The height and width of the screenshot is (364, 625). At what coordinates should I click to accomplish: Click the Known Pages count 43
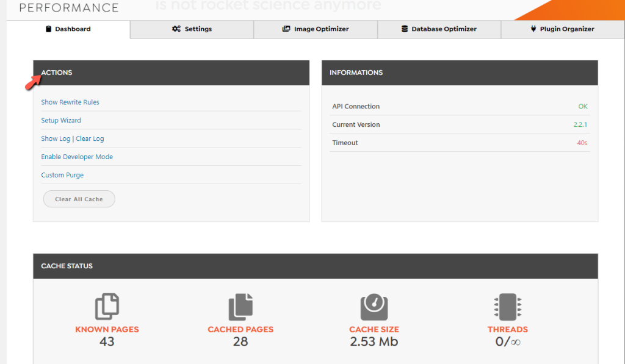coord(107,341)
